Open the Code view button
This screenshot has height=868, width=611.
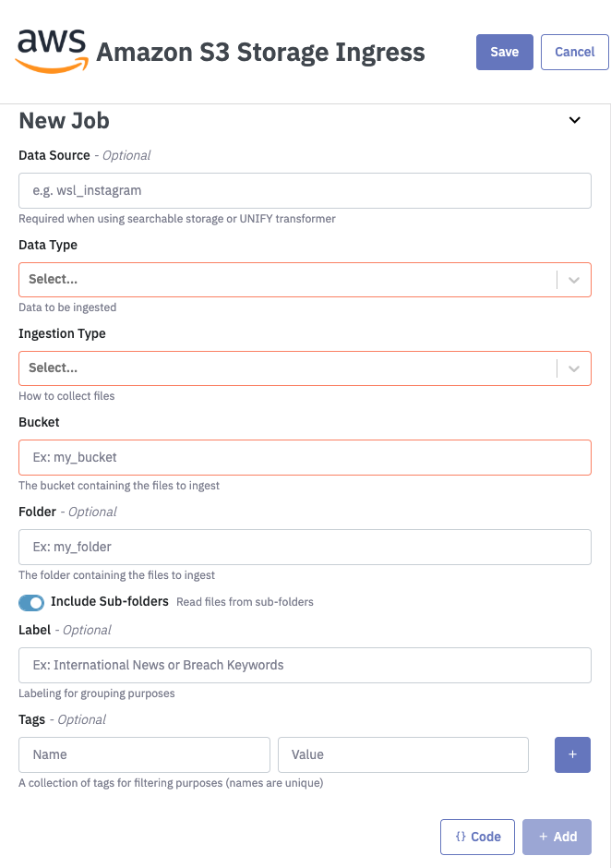click(477, 837)
